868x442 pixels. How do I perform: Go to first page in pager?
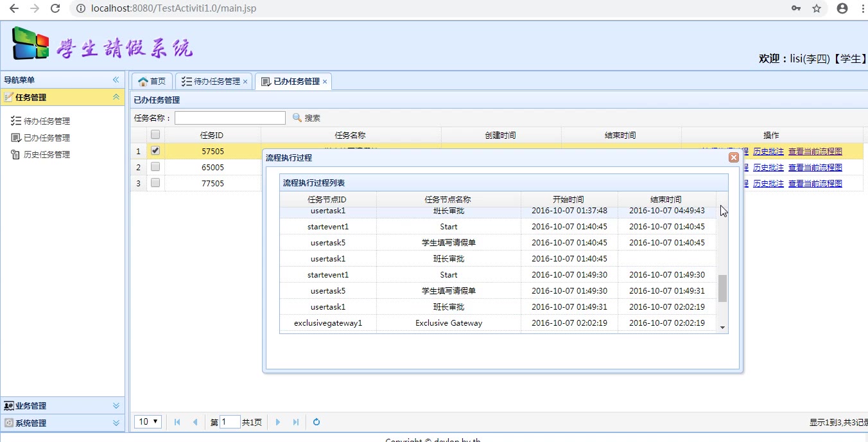177,422
